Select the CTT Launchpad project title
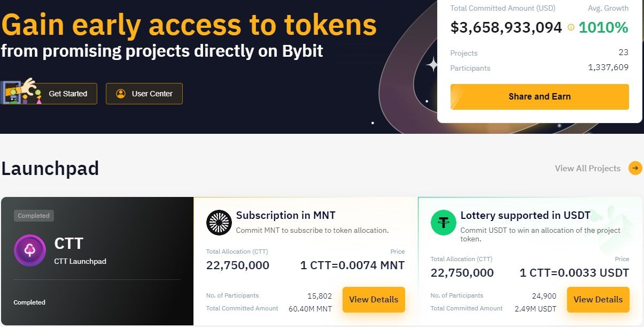Screen dimensions: 644x327 [80, 261]
